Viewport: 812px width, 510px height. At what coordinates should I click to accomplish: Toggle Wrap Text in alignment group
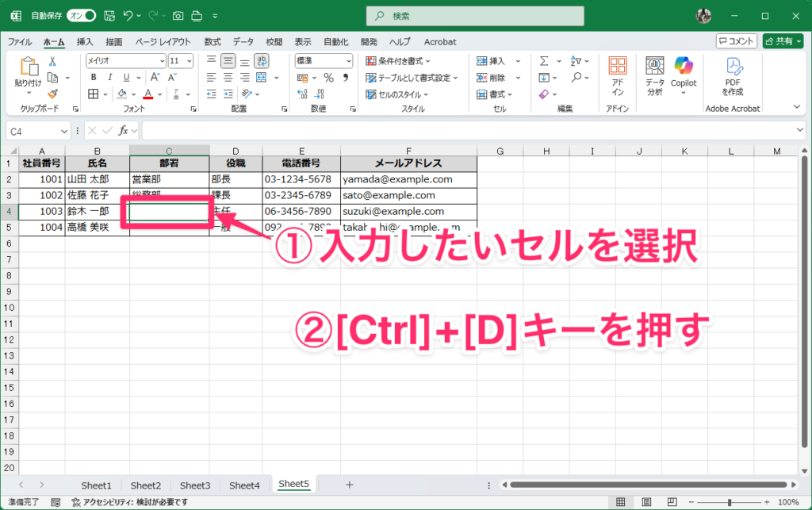261,61
